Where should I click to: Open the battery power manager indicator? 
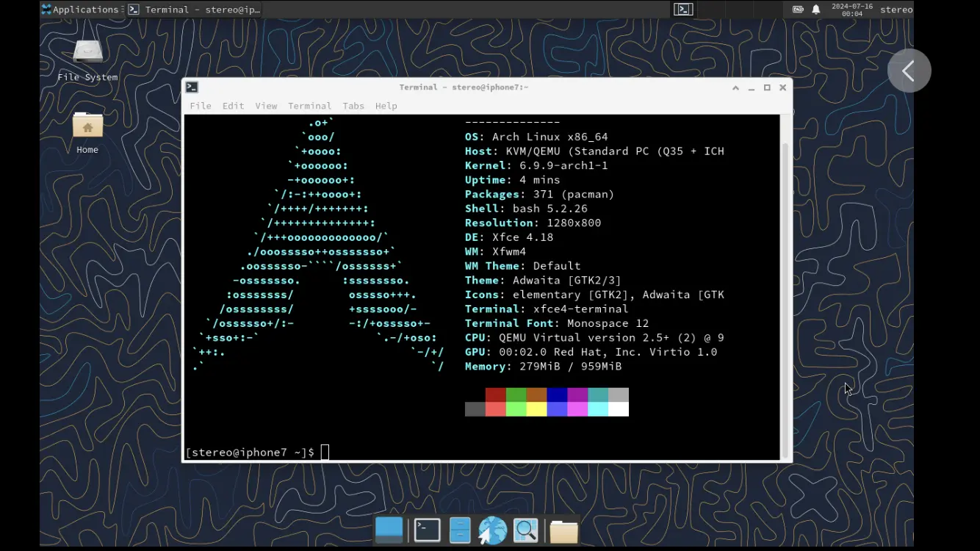tap(798, 10)
